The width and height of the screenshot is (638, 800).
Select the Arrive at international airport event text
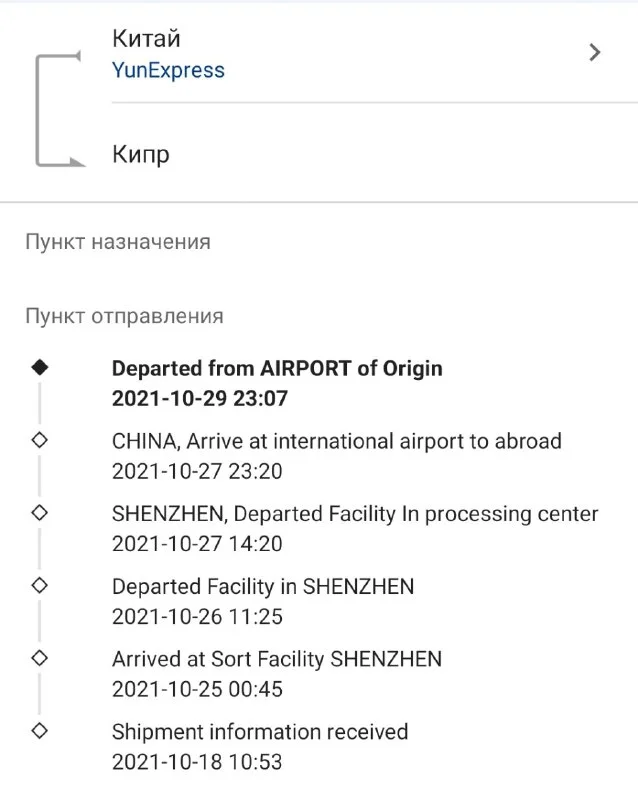pyautogui.click(x=336, y=441)
